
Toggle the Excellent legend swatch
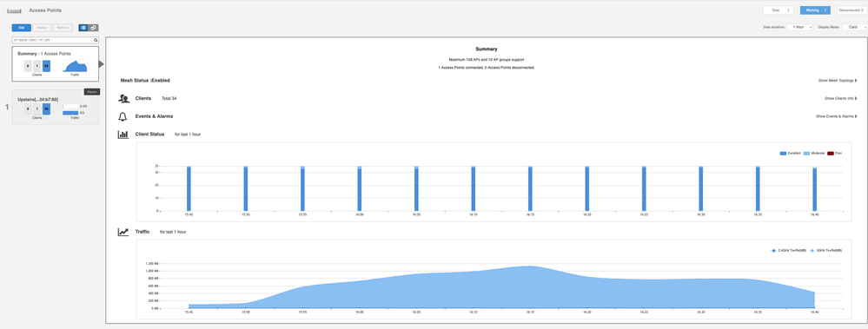pos(783,153)
